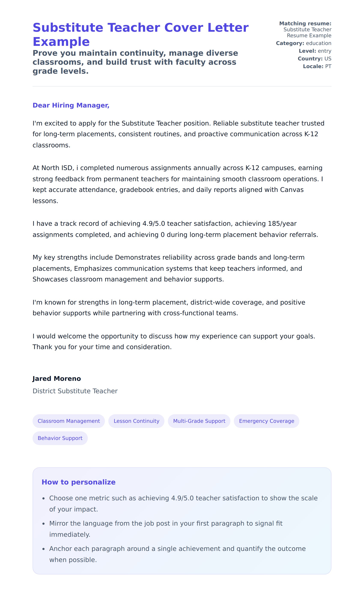Click the tip about mirroring job post language
The width and height of the screenshot is (364, 595).
tap(166, 529)
